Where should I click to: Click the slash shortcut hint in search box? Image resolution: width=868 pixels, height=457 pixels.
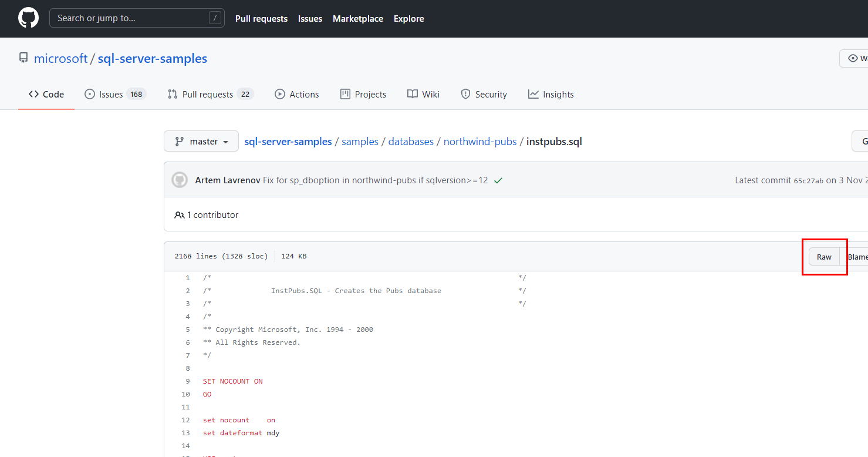[x=215, y=18]
